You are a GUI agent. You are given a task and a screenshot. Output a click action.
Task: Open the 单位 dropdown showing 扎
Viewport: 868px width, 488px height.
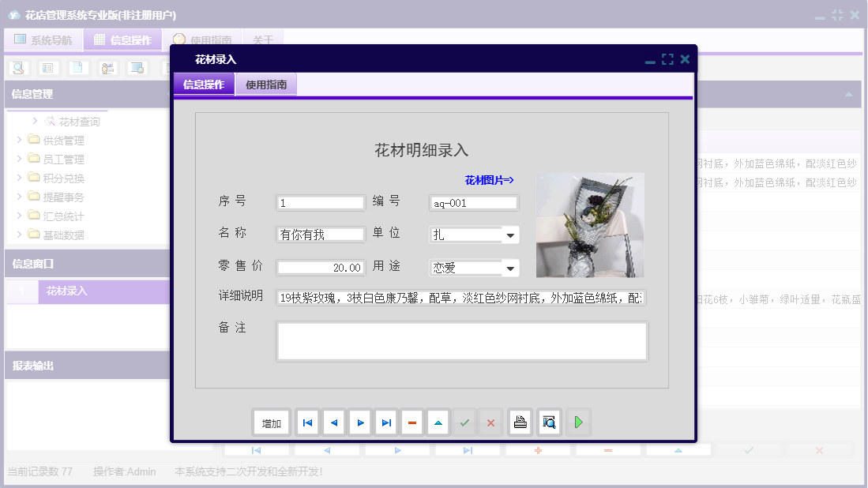pyautogui.click(x=512, y=235)
